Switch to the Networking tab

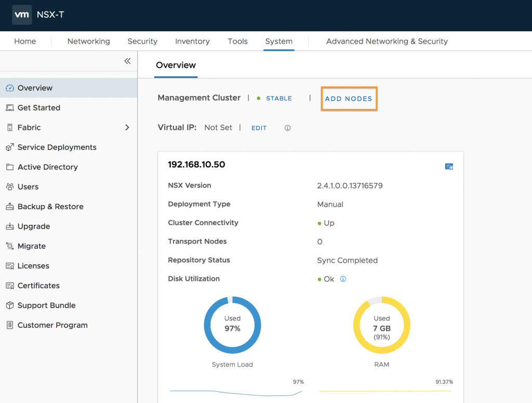tap(88, 42)
